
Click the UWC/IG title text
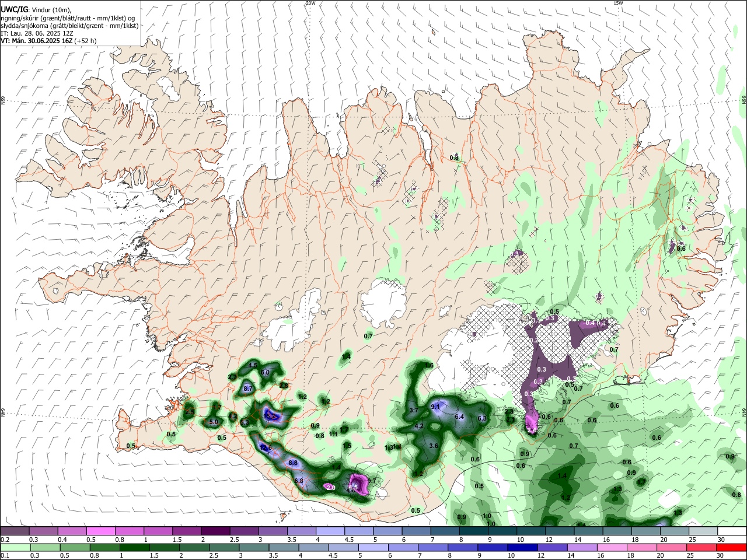pos(14,9)
